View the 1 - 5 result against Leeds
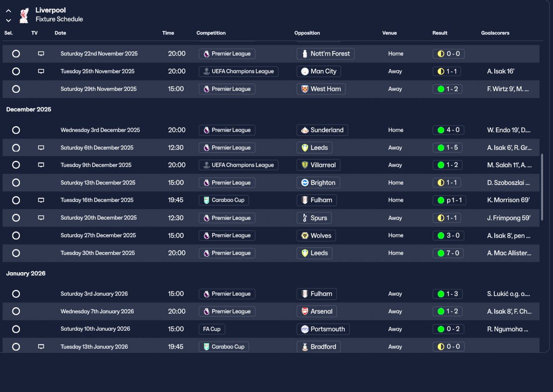Screen dimensions: 553x392 pos(448,148)
